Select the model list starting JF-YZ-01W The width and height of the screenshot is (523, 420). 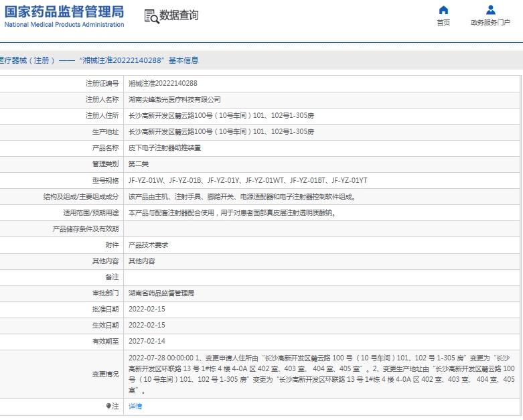tap(248, 180)
